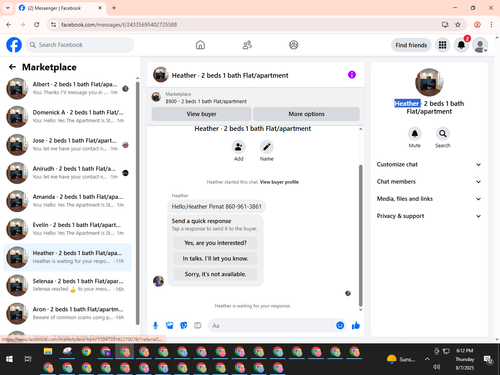Open the Groups icon in top navigation
500x375 pixels.
coord(294,45)
